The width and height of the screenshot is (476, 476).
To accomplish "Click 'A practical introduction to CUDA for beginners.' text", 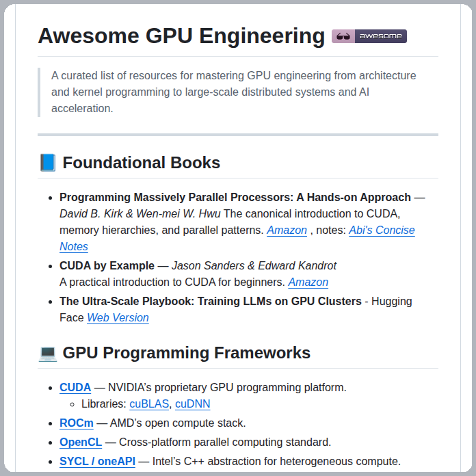I will (172, 282).
